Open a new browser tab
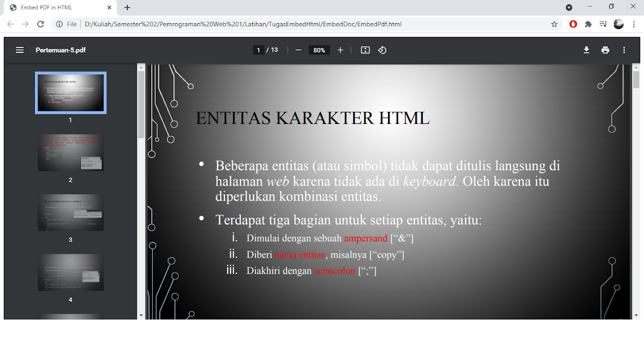The image size is (644, 338). click(x=127, y=8)
